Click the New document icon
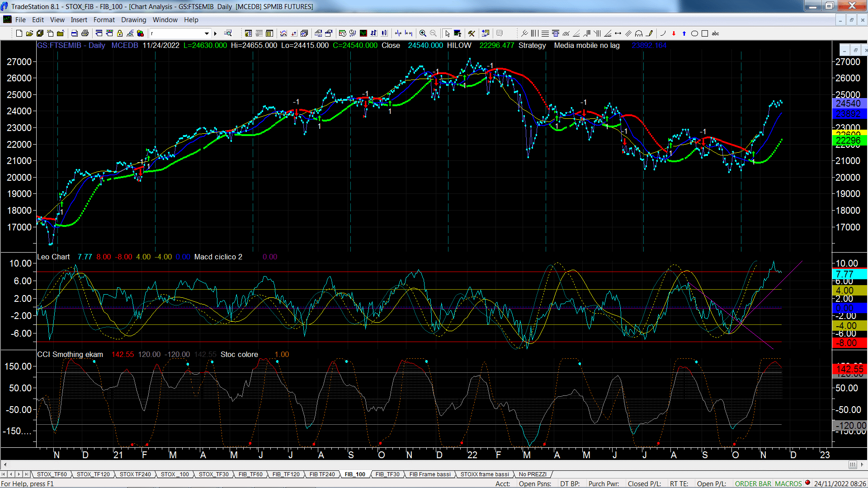Screen dimensions: 868x488 click(19, 33)
